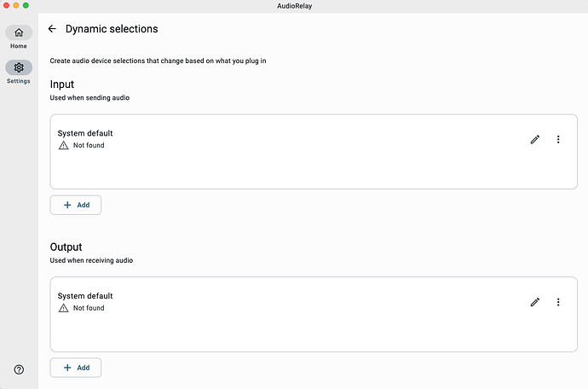The width and height of the screenshot is (588, 389).
Task: Open the Home page from sidebar
Action: pos(19,35)
